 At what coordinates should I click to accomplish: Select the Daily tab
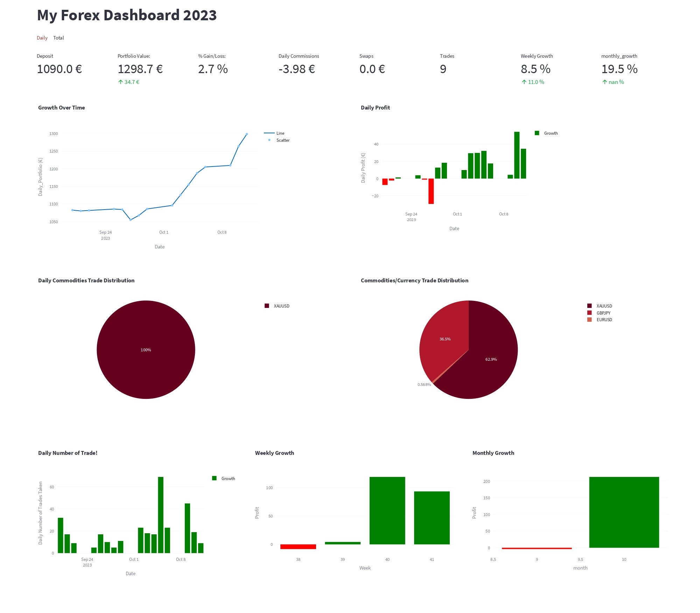[x=42, y=38]
